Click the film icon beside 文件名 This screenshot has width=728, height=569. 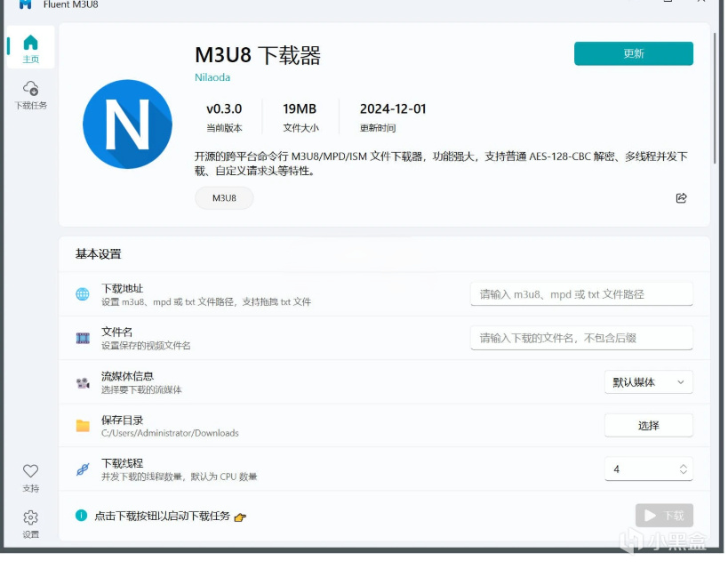[83, 338]
